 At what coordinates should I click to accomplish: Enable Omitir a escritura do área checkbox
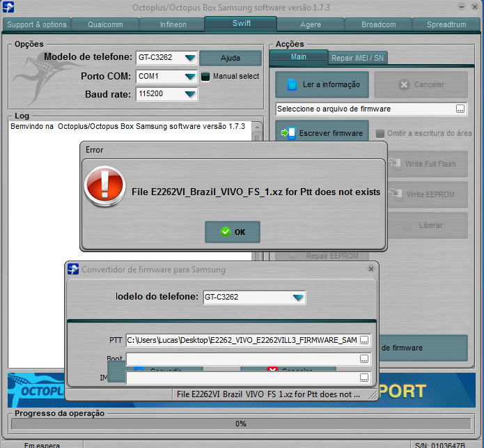click(380, 133)
